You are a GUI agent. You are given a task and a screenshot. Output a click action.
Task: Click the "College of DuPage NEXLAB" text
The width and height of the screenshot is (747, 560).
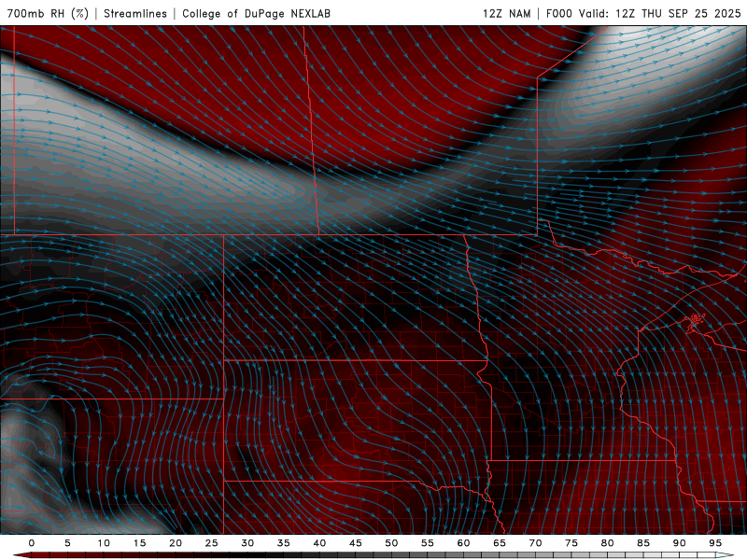click(256, 13)
